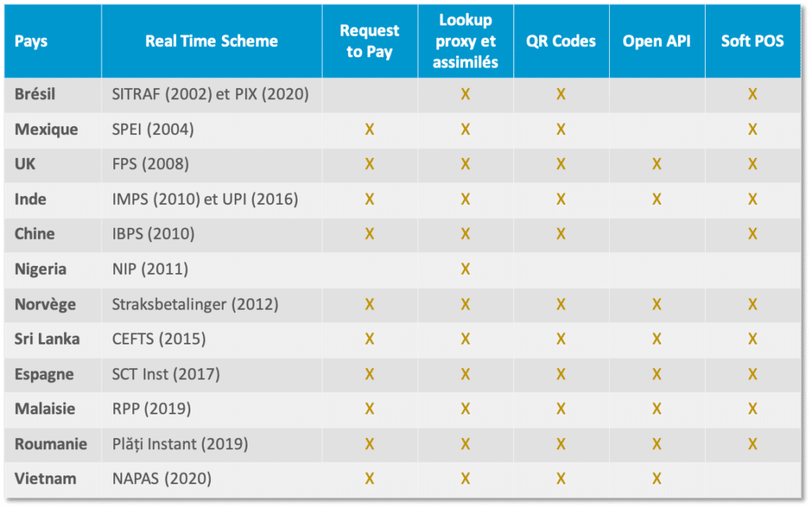This screenshot has height=508, width=812.
Task: Click the Soft POS X for Inde
Action: pyautogui.click(x=753, y=199)
